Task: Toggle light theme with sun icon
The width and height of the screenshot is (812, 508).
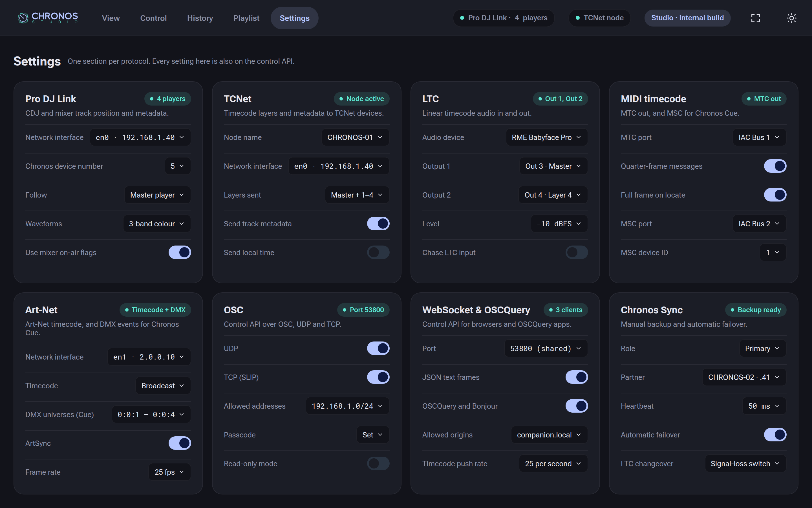Action: click(791, 18)
